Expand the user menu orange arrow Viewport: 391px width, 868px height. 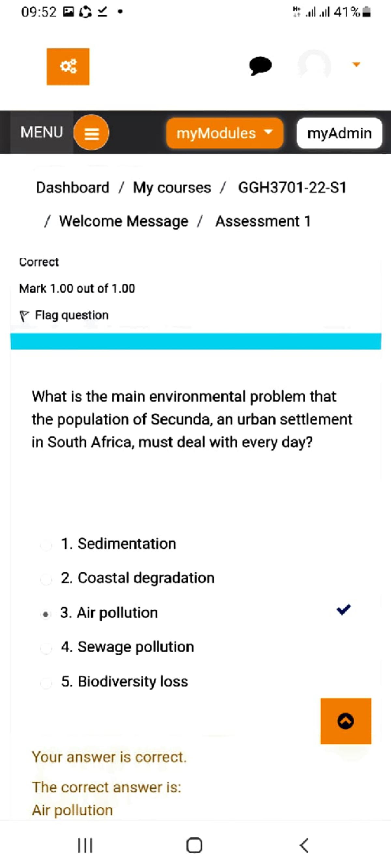point(356,64)
